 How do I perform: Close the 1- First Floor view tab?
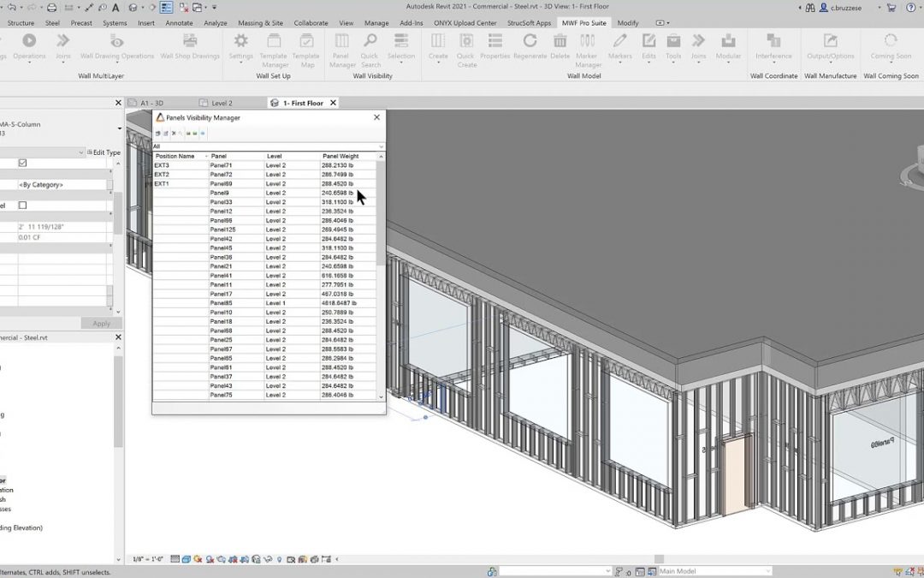point(333,103)
